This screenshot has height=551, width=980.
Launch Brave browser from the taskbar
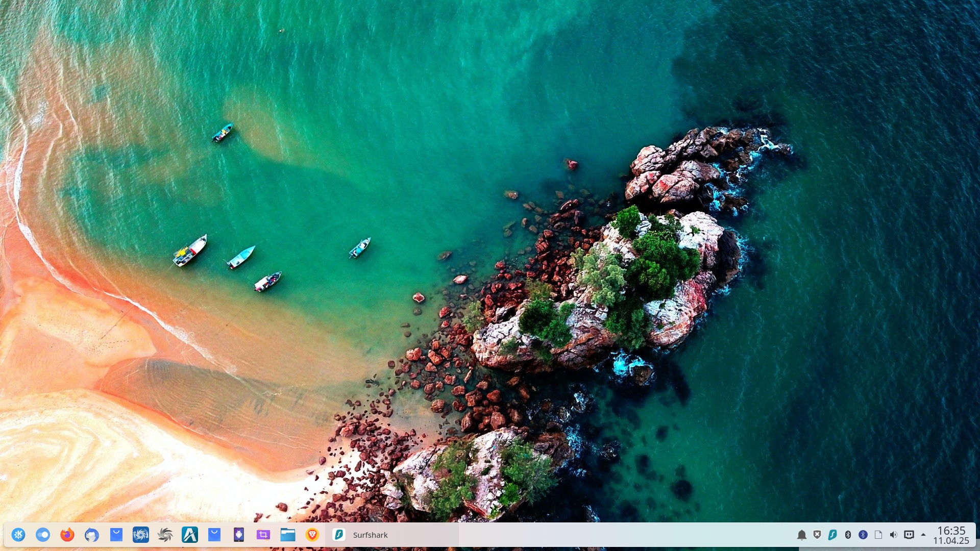click(312, 535)
